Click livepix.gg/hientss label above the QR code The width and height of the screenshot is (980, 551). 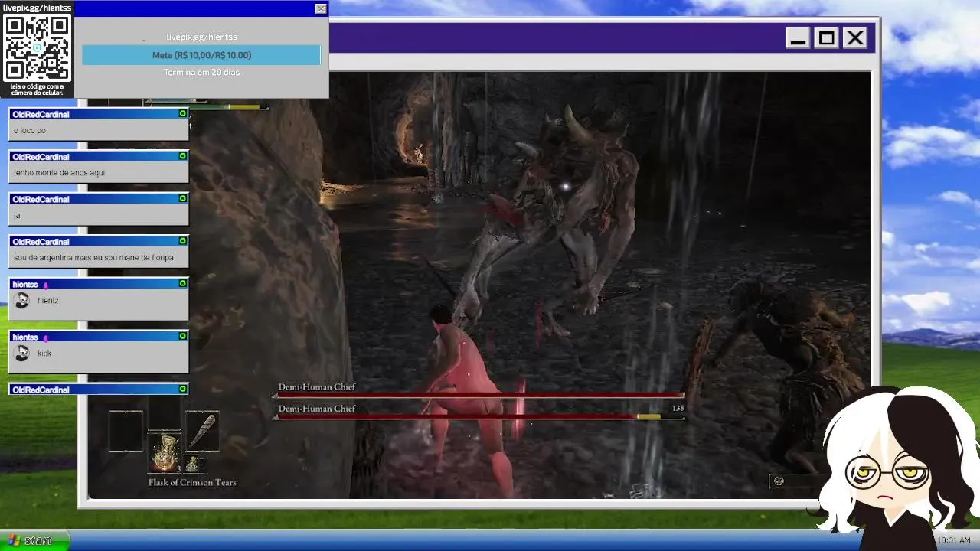coord(36,8)
